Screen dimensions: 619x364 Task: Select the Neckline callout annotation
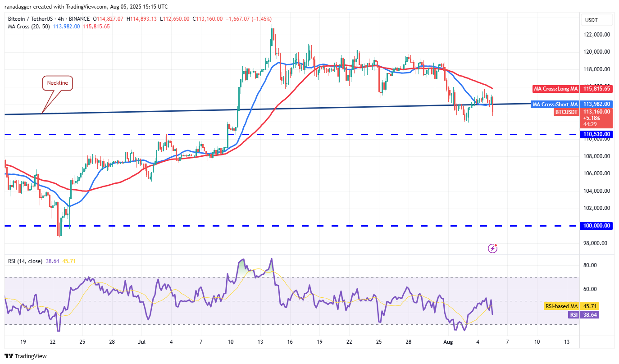(58, 83)
